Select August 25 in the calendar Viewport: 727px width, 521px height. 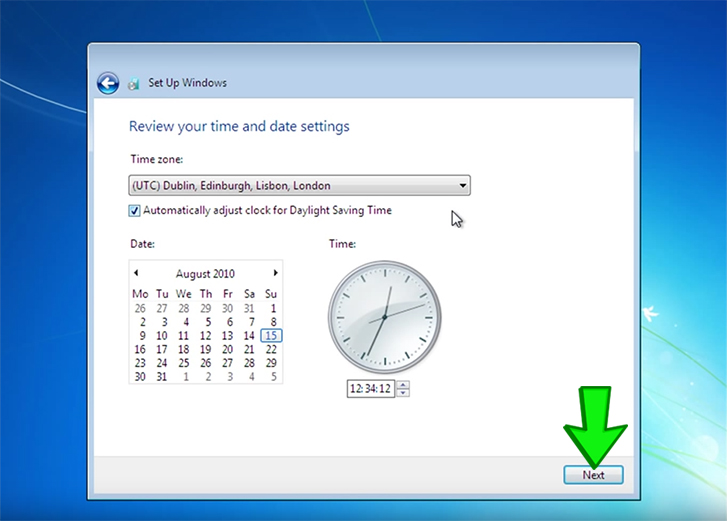[x=184, y=363]
